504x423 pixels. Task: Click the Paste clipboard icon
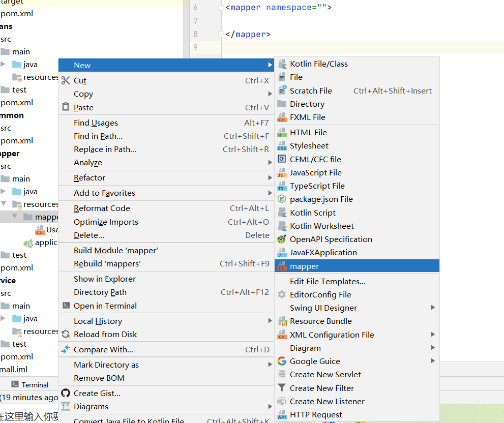(x=66, y=107)
